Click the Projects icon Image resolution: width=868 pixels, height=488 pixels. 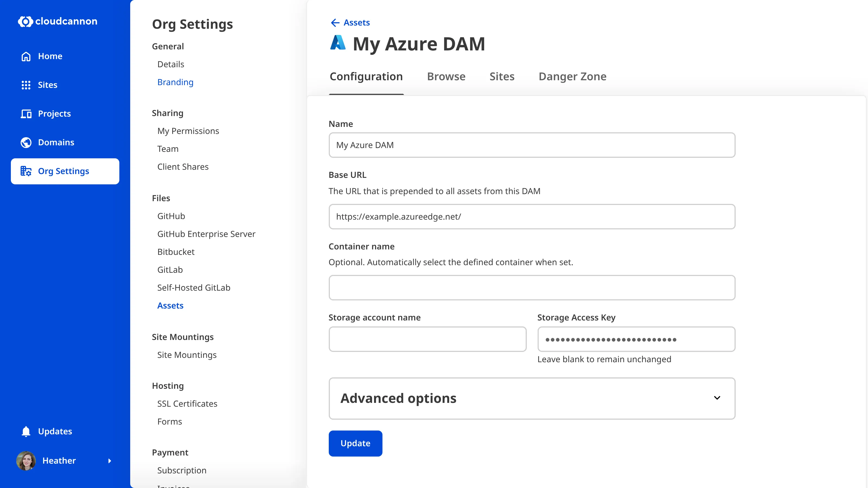pyautogui.click(x=26, y=114)
